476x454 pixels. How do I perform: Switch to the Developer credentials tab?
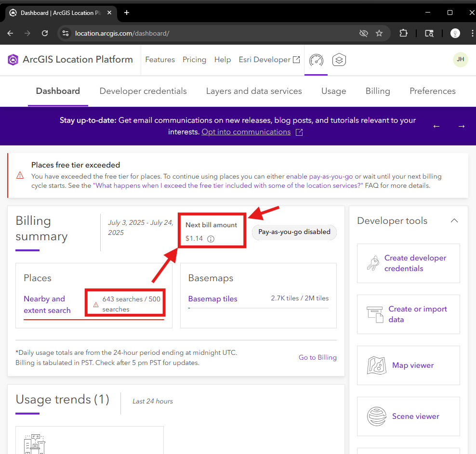pos(143,91)
